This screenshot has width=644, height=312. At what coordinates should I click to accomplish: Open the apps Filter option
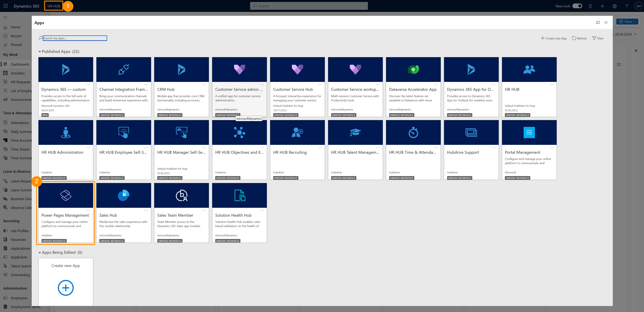(598, 38)
